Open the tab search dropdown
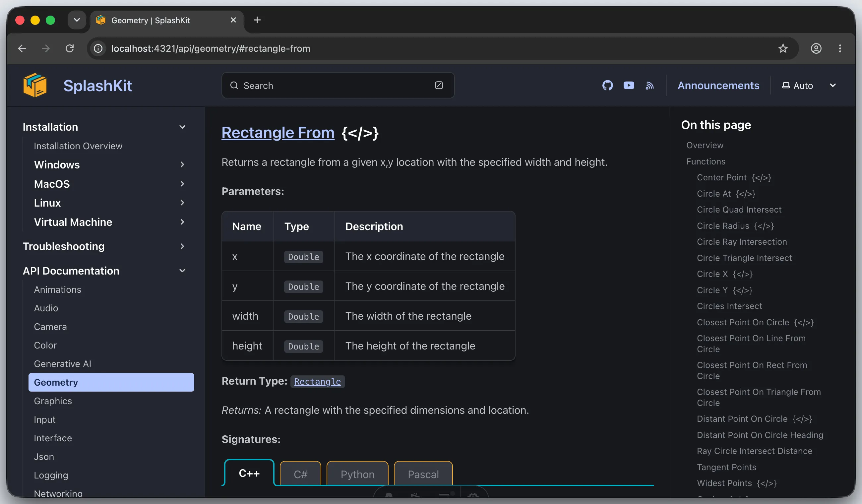Image resolution: width=862 pixels, height=504 pixels. click(x=77, y=20)
